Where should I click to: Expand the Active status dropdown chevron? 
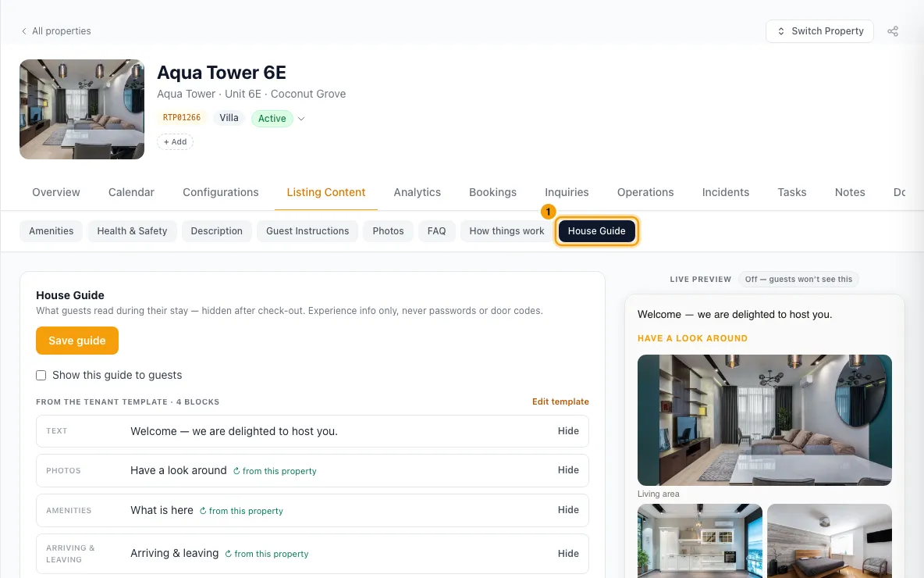[301, 119]
